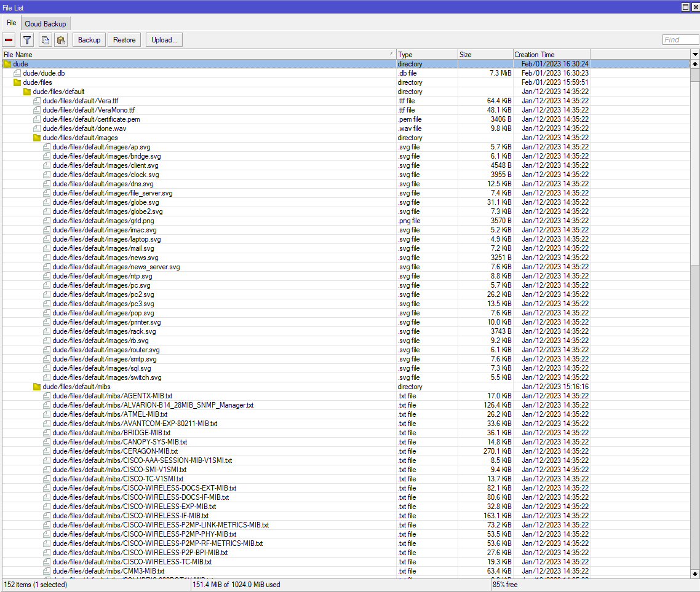700x592 pixels.
Task: Select dude/files/default/images/client.svg row
Action: click(346, 165)
